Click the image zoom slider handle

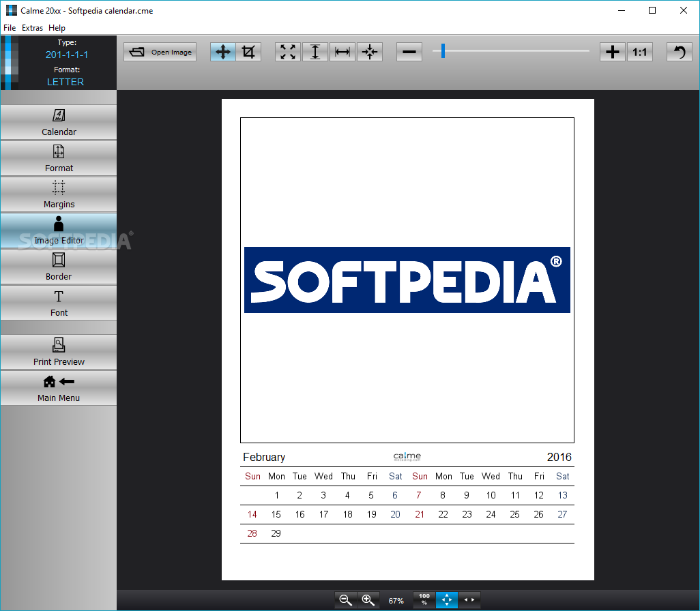coord(443,51)
